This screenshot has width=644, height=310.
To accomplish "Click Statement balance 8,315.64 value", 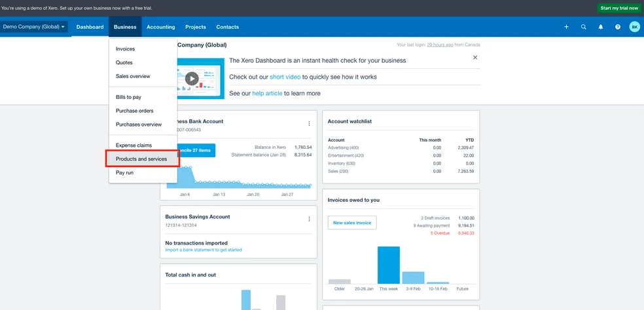I will (303, 155).
